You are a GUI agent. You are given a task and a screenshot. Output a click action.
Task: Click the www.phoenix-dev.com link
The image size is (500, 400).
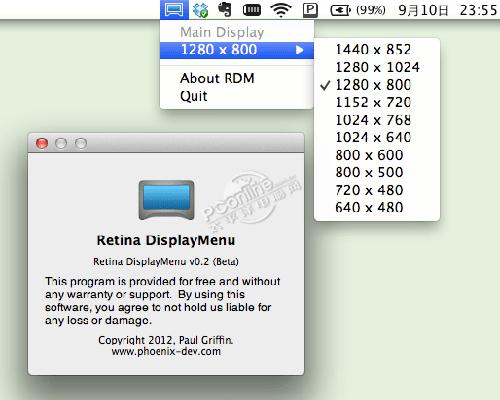point(166,351)
